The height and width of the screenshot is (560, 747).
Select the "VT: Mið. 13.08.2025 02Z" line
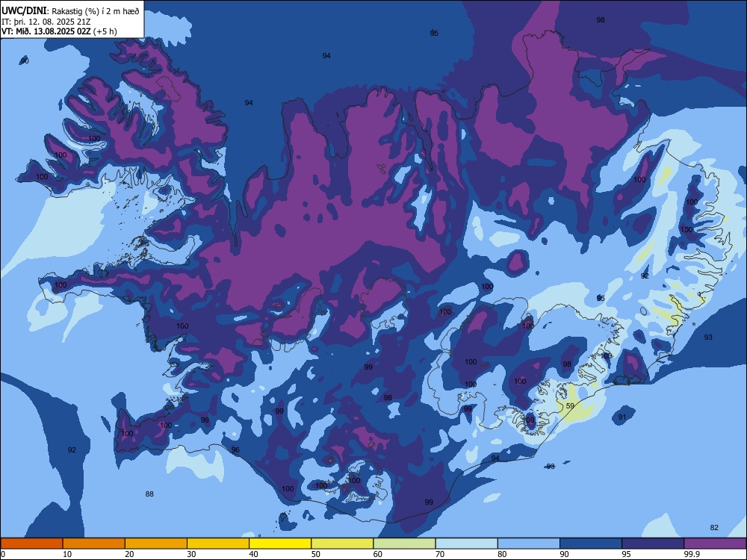(x=46, y=31)
